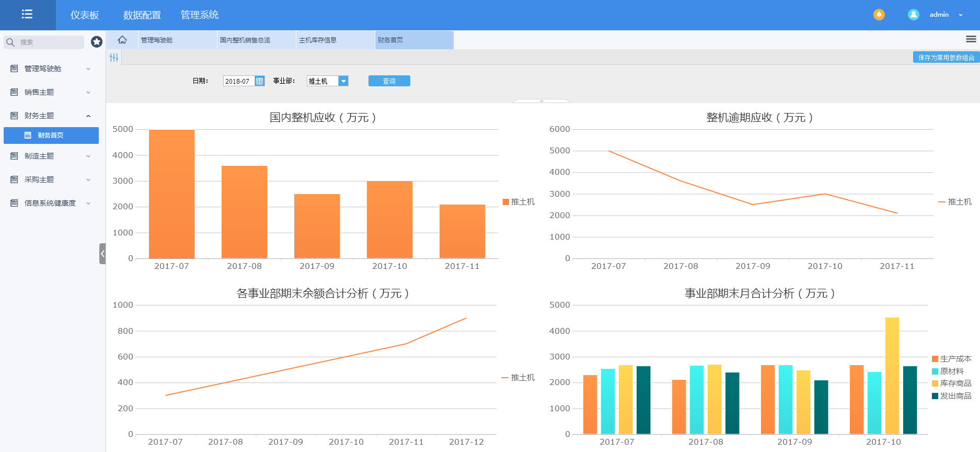This screenshot has width=980, height=452.
Task: Open the date picker calendar icon
Action: (259, 81)
